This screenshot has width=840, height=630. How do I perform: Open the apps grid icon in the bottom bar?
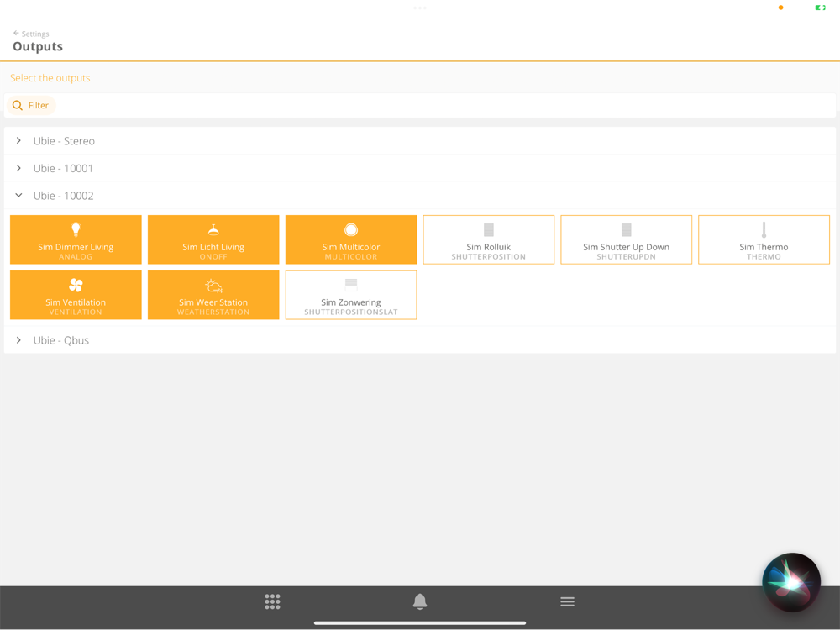[272, 601]
